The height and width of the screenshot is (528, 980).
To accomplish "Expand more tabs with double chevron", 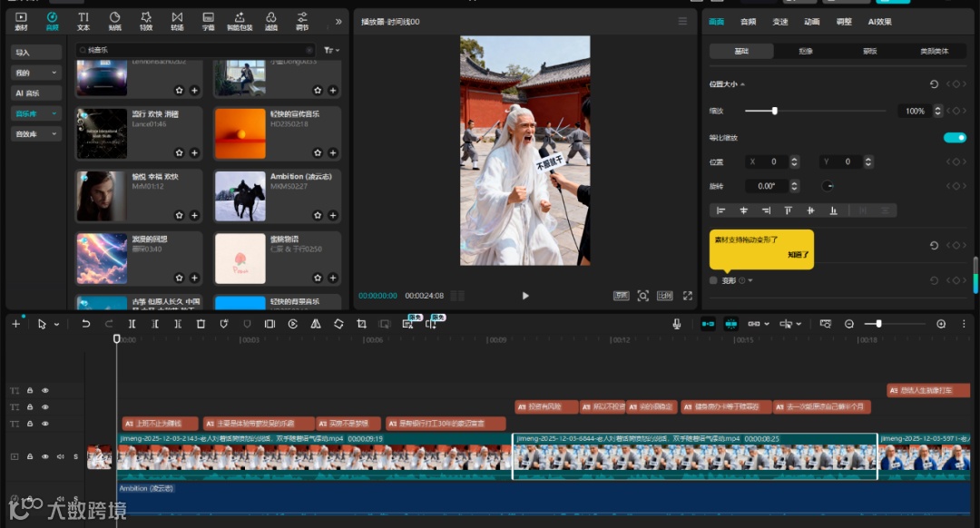I will tap(338, 21).
